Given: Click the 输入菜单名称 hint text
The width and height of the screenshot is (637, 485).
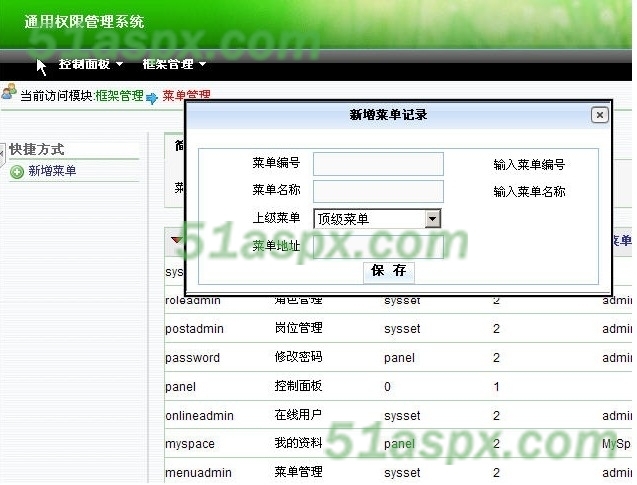Looking at the screenshot, I should point(529,192).
